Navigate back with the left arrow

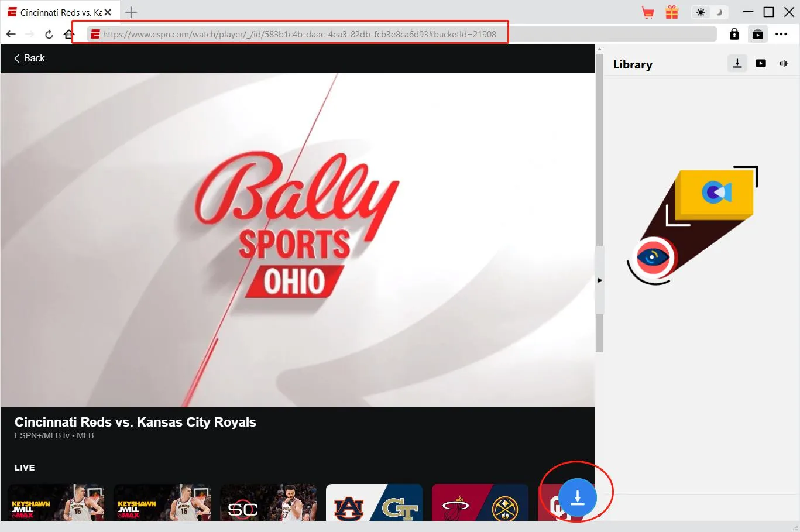point(11,34)
